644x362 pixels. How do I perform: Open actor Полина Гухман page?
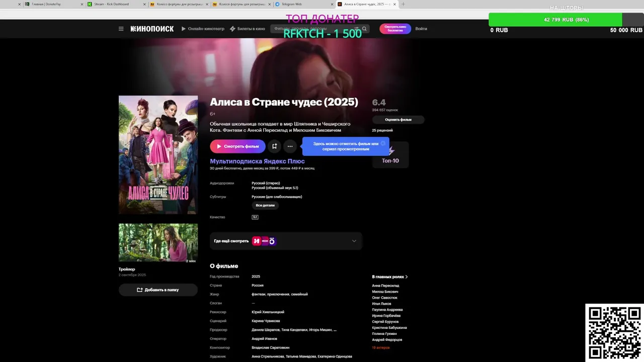[384, 334]
